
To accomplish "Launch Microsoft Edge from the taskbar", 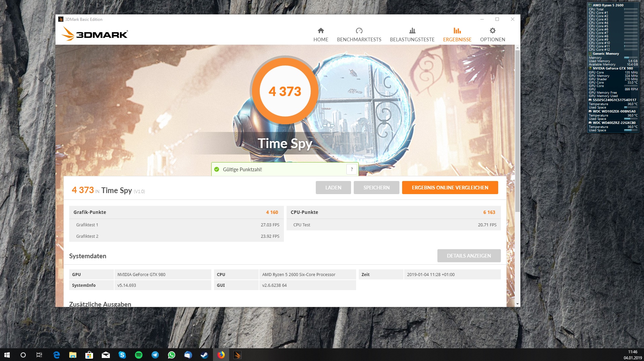I will (x=56, y=355).
